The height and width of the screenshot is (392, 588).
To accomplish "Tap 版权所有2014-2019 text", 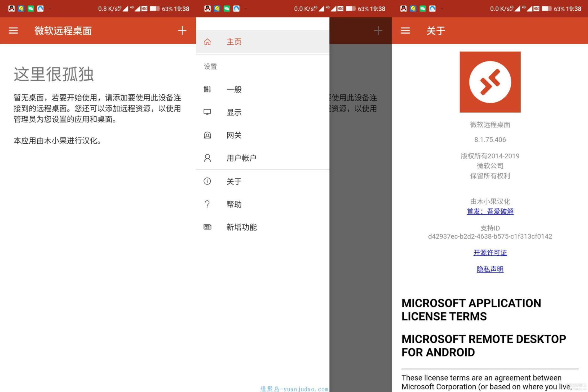I will 490,156.
